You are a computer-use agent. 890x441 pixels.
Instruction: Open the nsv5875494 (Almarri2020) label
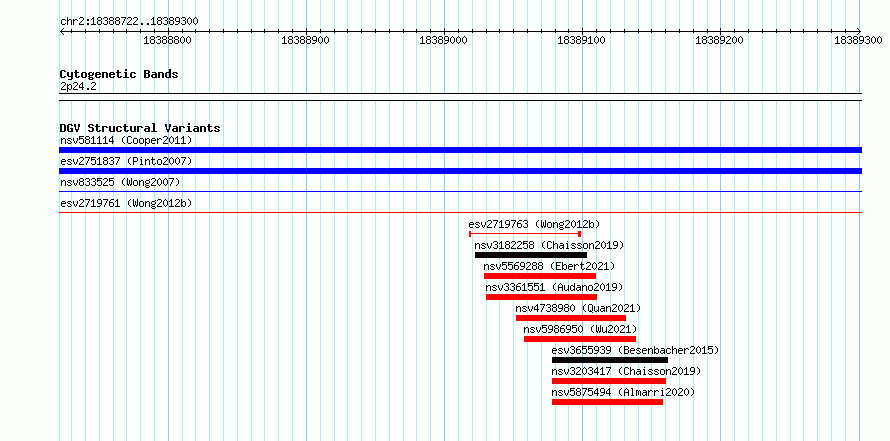click(623, 392)
